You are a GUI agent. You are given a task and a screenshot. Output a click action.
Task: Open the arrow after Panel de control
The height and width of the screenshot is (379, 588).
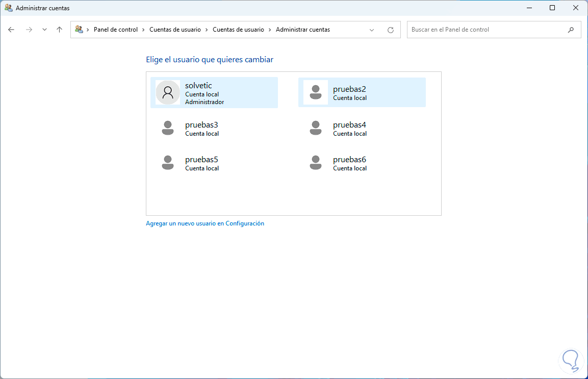point(142,30)
